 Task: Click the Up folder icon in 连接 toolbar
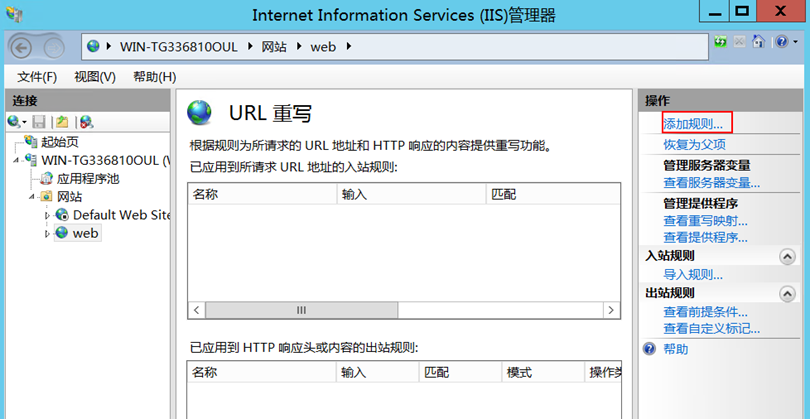point(62,121)
